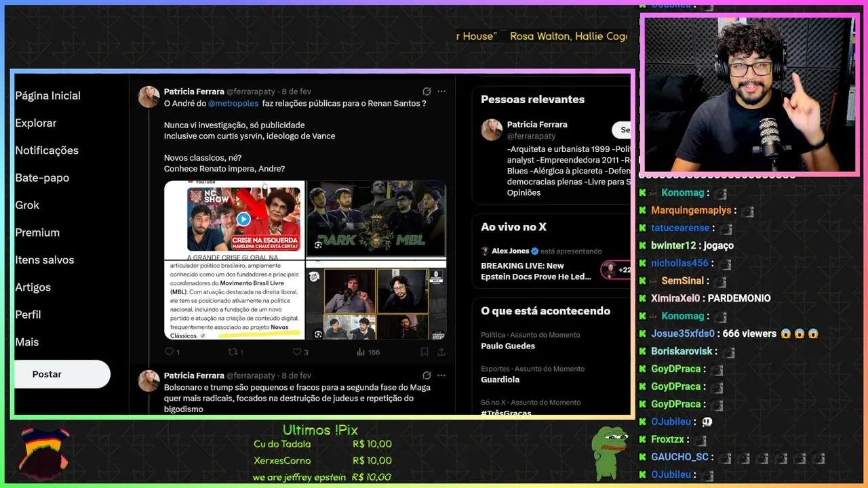
Task: Open the four-panel podcast image
Action: click(376, 301)
